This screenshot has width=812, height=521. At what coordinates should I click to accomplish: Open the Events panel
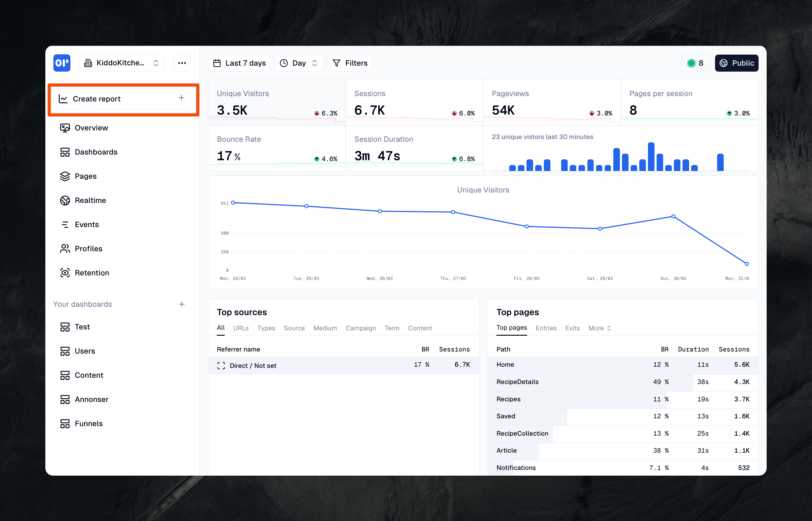[x=87, y=224]
